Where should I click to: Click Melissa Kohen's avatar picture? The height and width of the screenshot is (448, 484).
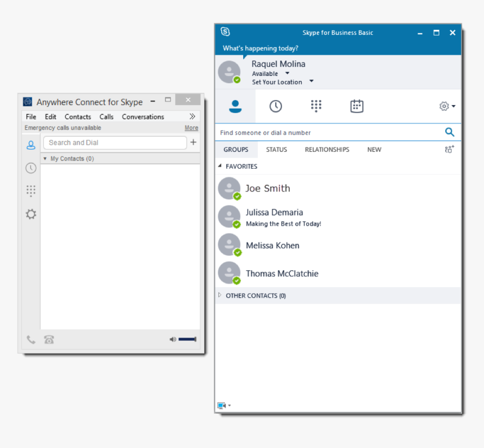[x=229, y=245]
